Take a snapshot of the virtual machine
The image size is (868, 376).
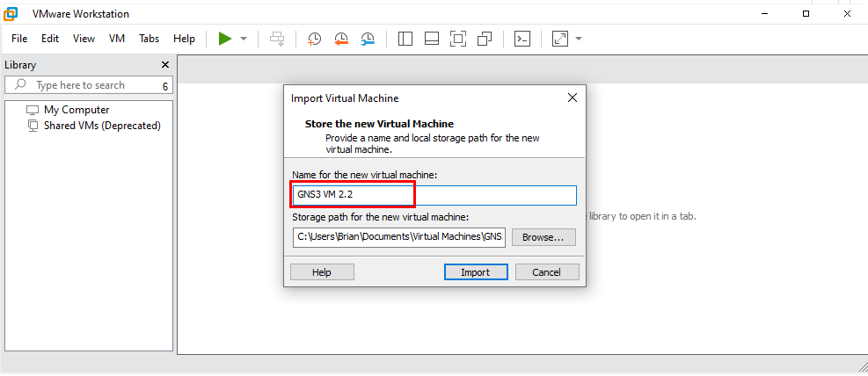point(315,39)
